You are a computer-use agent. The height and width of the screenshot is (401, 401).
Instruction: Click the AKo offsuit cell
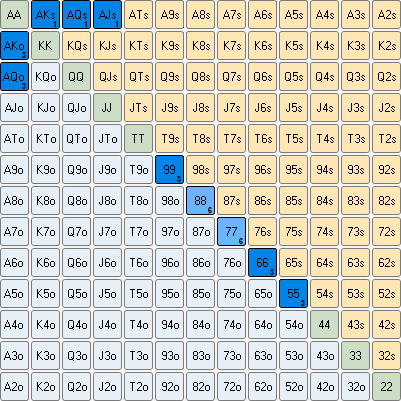14,46
